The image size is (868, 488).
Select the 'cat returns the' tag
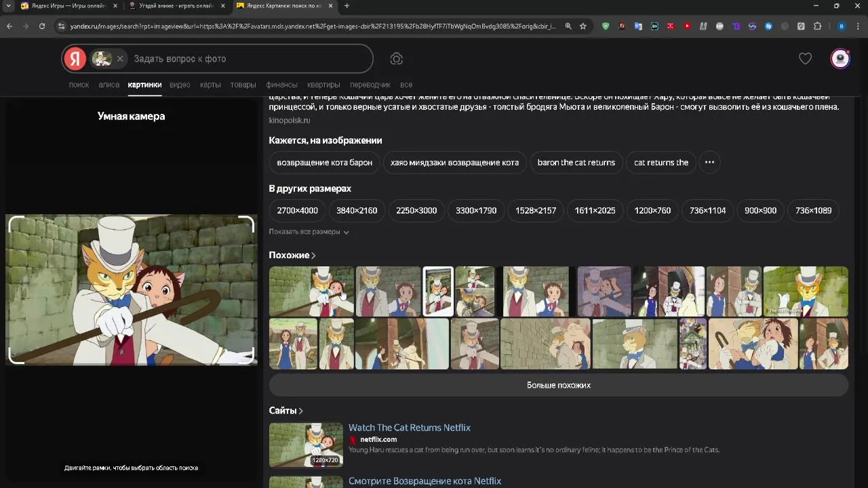[661, 163]
